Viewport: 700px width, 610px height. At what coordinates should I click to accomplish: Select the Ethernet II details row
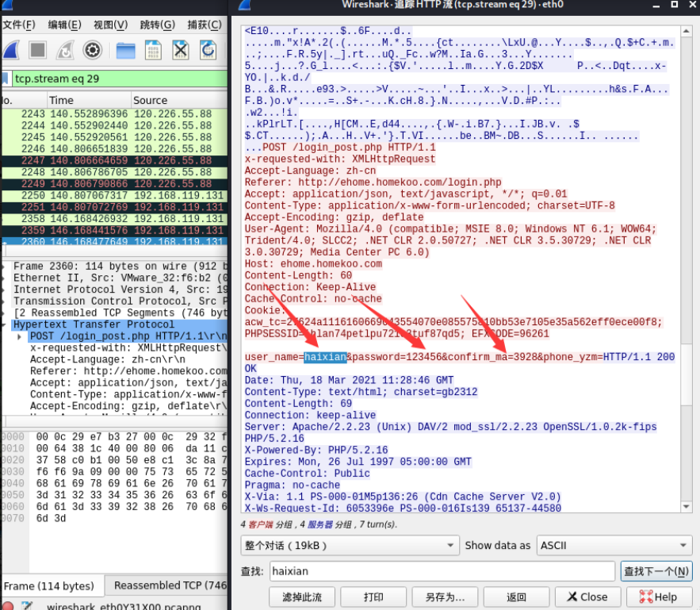tap(115, 278)
